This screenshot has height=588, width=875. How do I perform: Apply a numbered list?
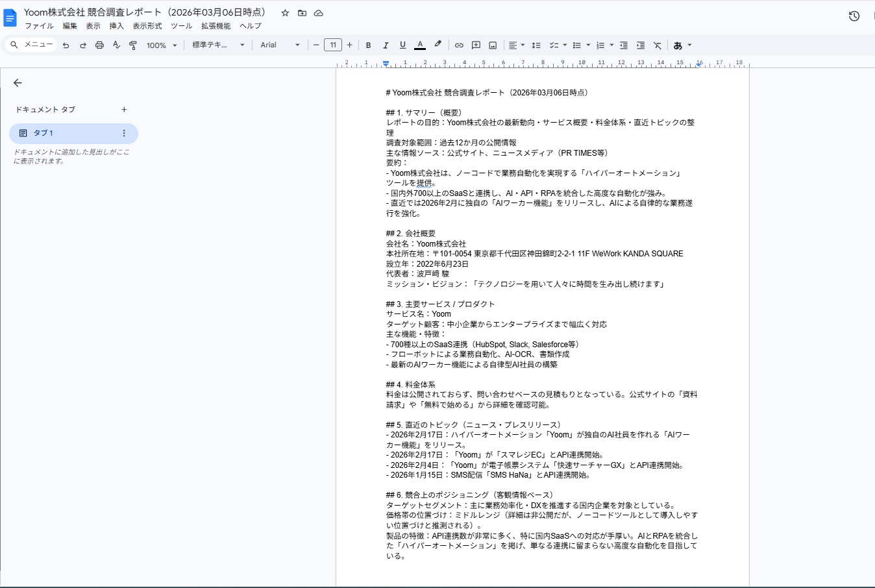[x=600, y=45]
